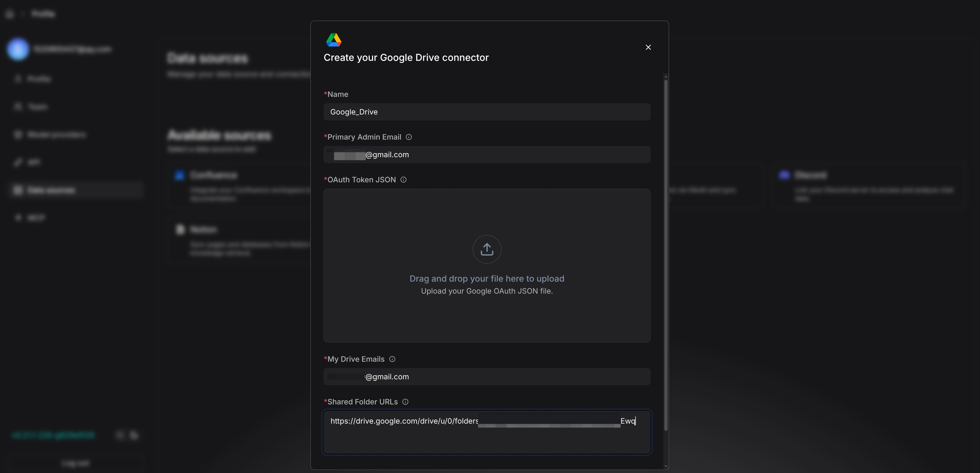
Task: Click 'Drag and drop your file here to upload'
Action: point(487,279)
